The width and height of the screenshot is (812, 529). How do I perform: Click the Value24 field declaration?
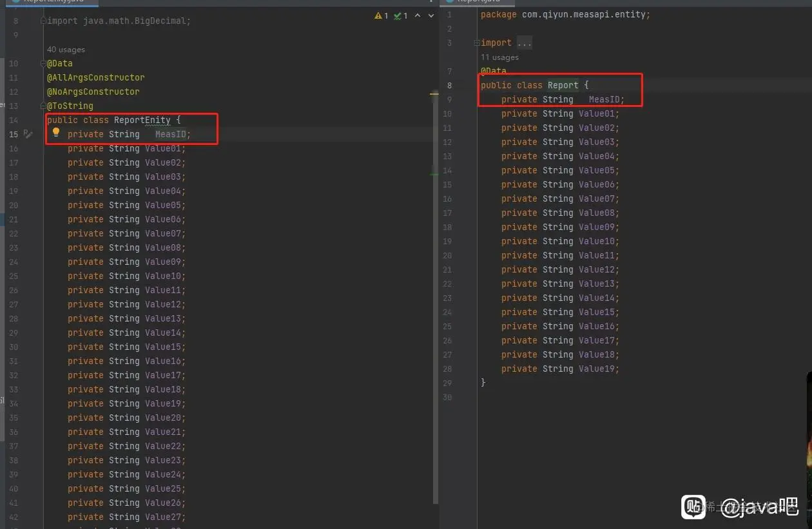(126, 474)
